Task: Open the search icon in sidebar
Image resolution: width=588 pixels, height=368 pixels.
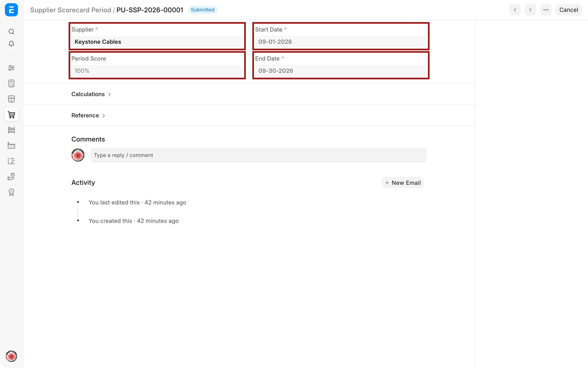Action: click(11, 31)
